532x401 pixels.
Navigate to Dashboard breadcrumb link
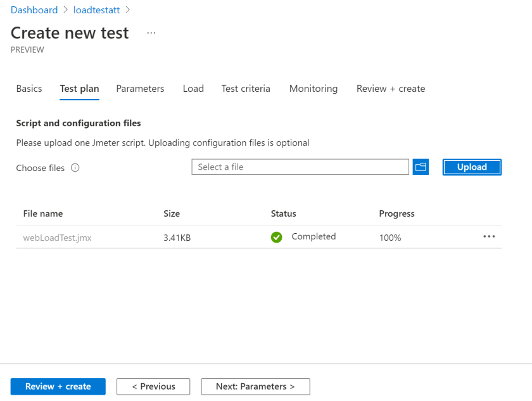(x=34, y=10)
